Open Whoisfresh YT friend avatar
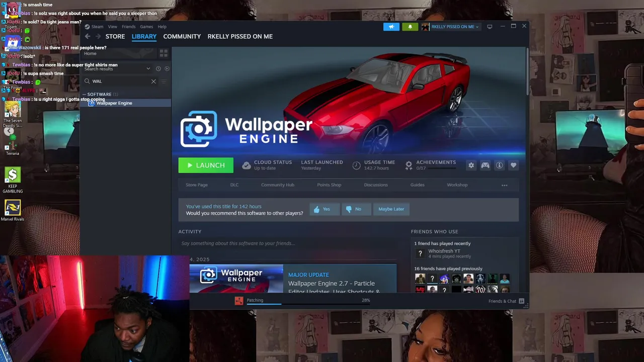Image resolution: width=644 pixels, height=362 pixels. tap(420, 253)
